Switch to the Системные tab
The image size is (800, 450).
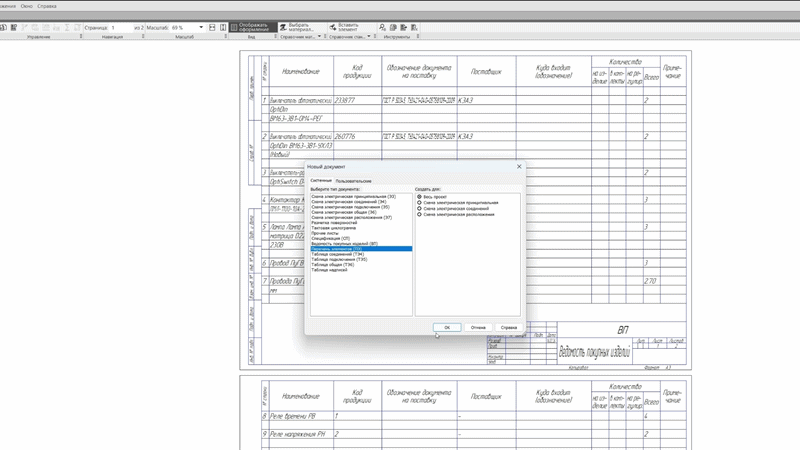pyautogui.click(x=321, y=181)
